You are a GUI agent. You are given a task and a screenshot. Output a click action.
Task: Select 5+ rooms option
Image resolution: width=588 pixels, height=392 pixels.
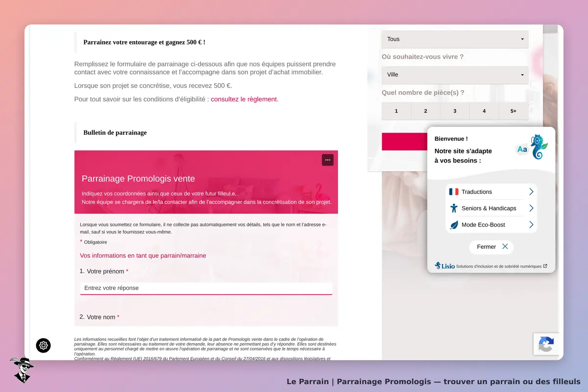point(514,111)
